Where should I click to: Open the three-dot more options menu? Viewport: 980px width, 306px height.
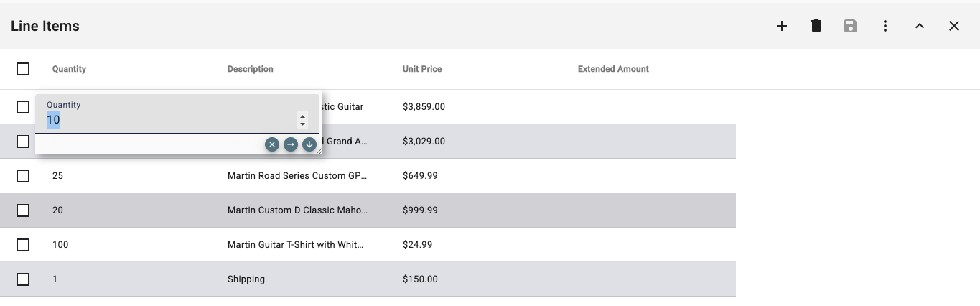[x=885, y=27]
